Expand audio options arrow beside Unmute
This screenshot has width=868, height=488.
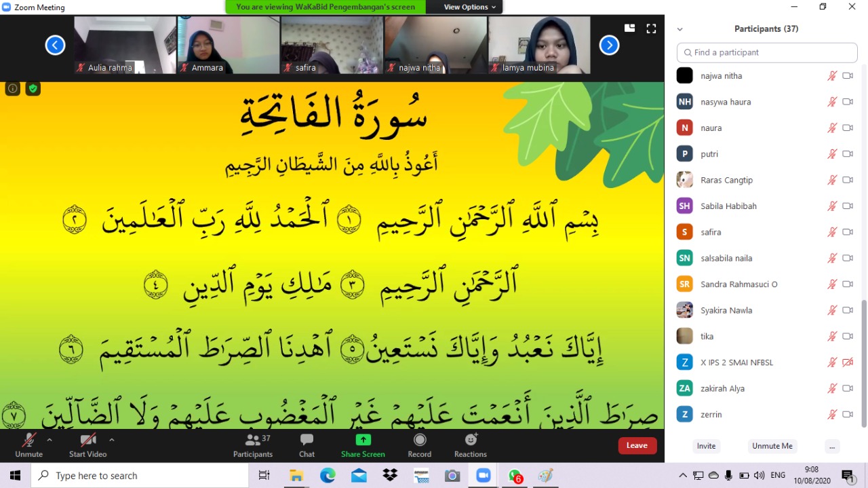point(50,440)
